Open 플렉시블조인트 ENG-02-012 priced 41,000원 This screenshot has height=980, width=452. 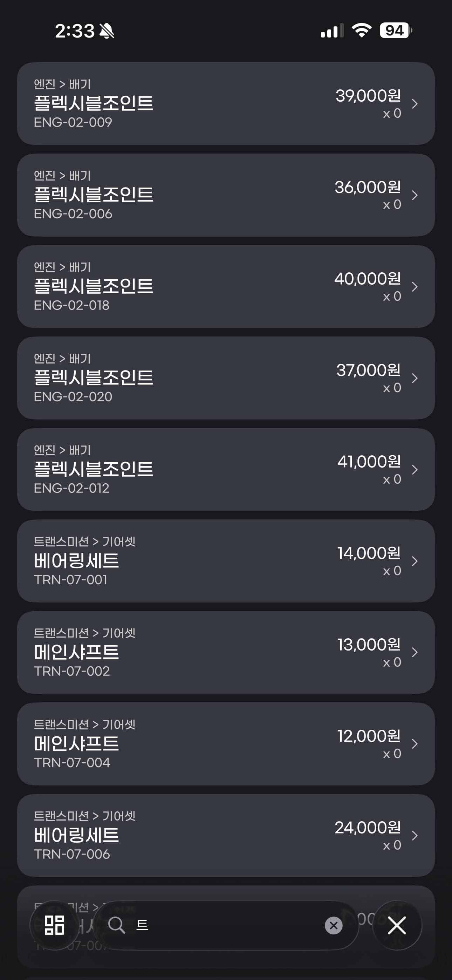pyautogui.click(x=190, y=469)
